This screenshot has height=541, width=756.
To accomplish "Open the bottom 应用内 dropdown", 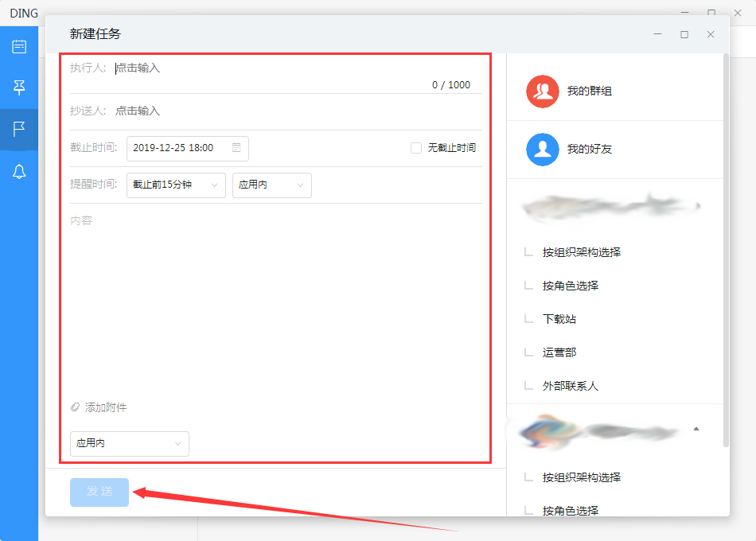I will pos(129,444).
